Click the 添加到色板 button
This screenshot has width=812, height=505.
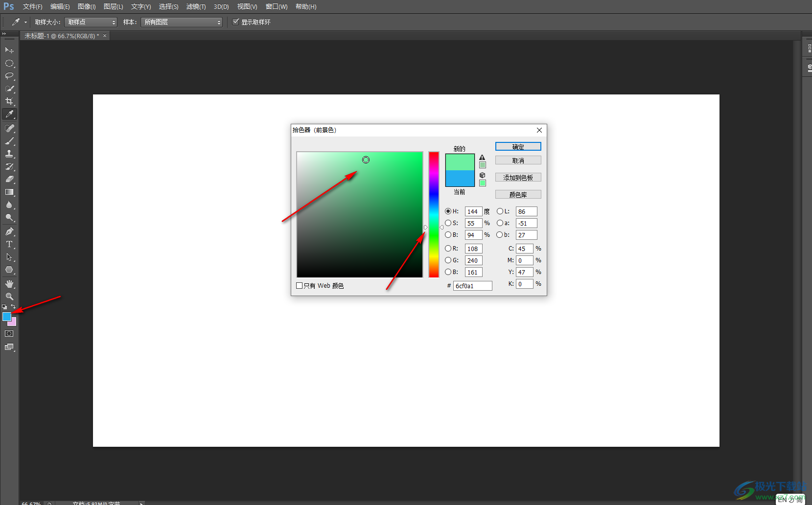tap(518, 178)
